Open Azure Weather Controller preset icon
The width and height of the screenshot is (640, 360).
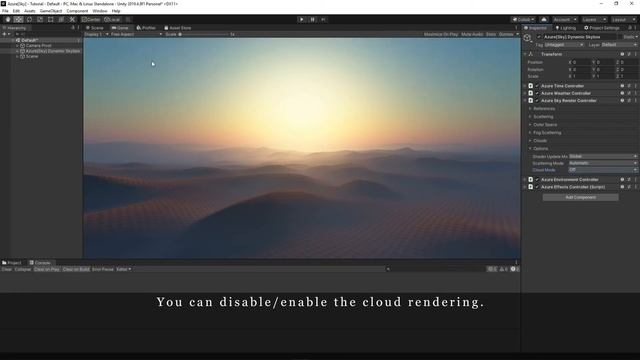629,93
